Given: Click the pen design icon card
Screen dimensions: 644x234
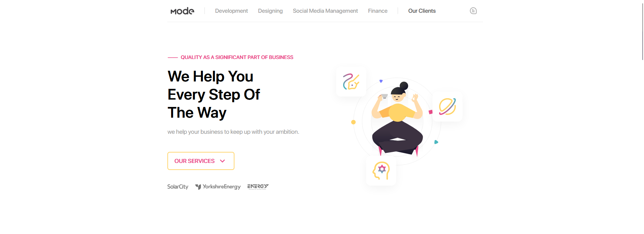Looking at the screenshot, I should pos(351,81).
